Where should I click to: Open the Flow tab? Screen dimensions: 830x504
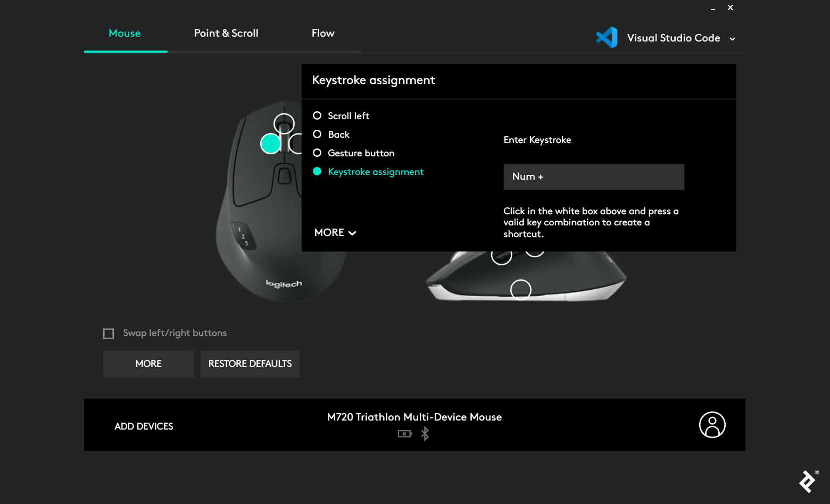point(323,33)
